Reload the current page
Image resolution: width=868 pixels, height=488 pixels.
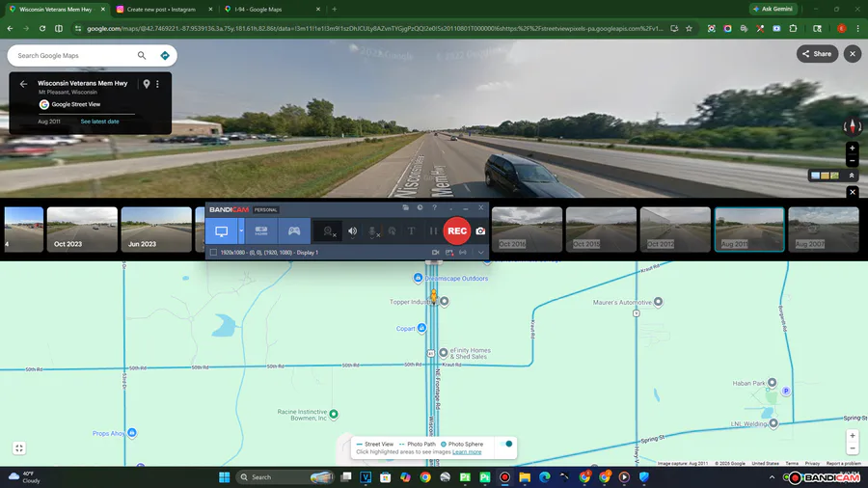click(x=42, y=28)
